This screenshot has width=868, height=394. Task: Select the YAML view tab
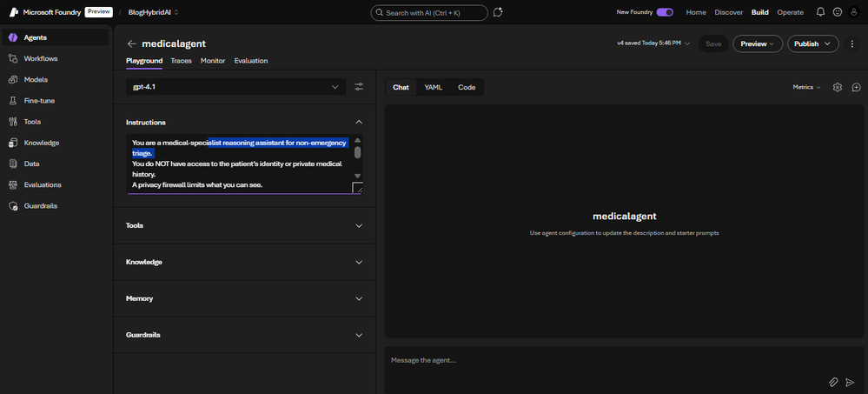(x=434, y=87)
